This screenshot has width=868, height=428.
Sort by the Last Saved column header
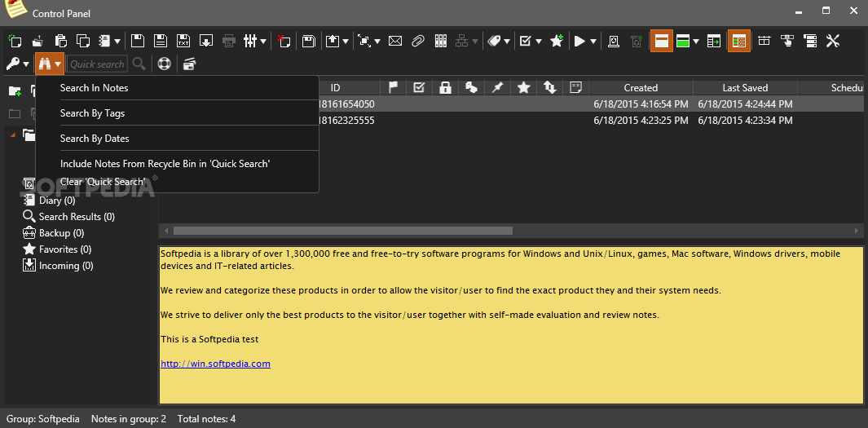point(745,87)
